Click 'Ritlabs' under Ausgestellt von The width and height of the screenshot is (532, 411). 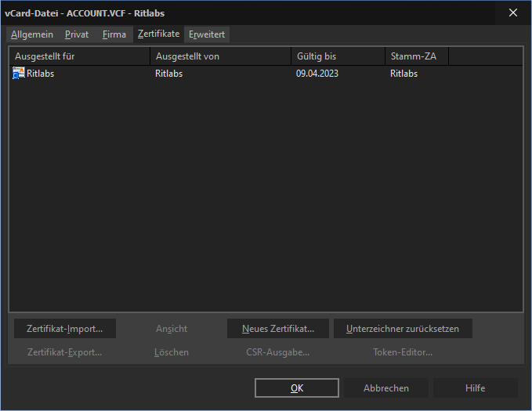(168, 74)
